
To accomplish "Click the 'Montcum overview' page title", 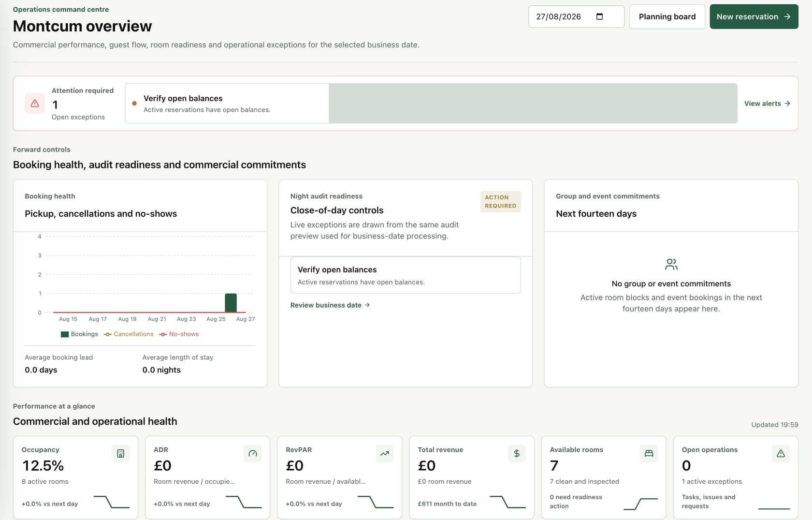I will 83,26.
